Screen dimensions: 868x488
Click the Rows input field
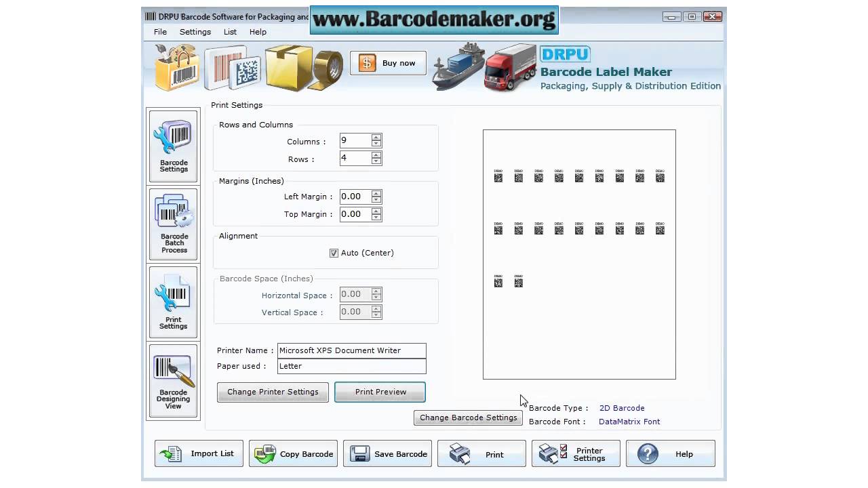pyautogui.click(x=355, y=159)
